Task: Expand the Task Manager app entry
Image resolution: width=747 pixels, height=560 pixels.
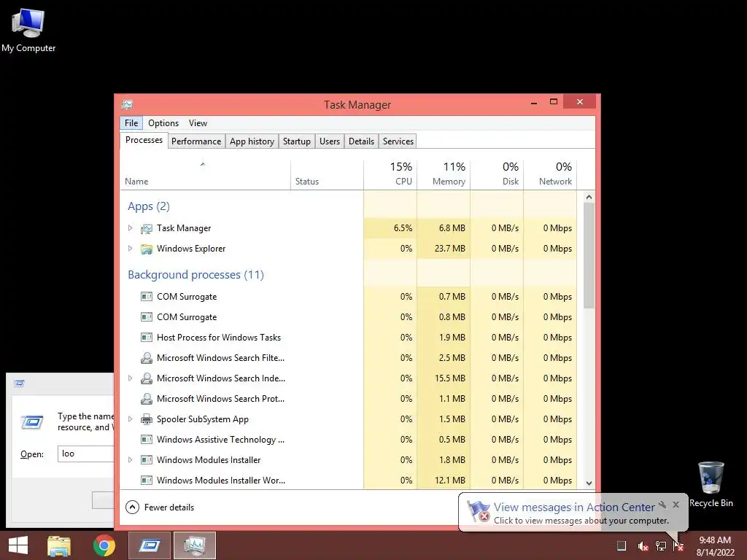Action: pyautogui.click(x=130, y=228)
